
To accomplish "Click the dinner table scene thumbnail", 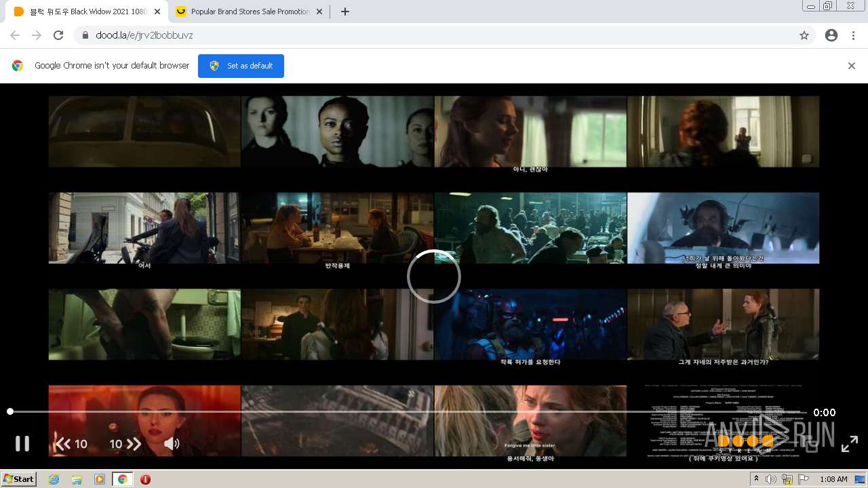I will tap(338, 228).
